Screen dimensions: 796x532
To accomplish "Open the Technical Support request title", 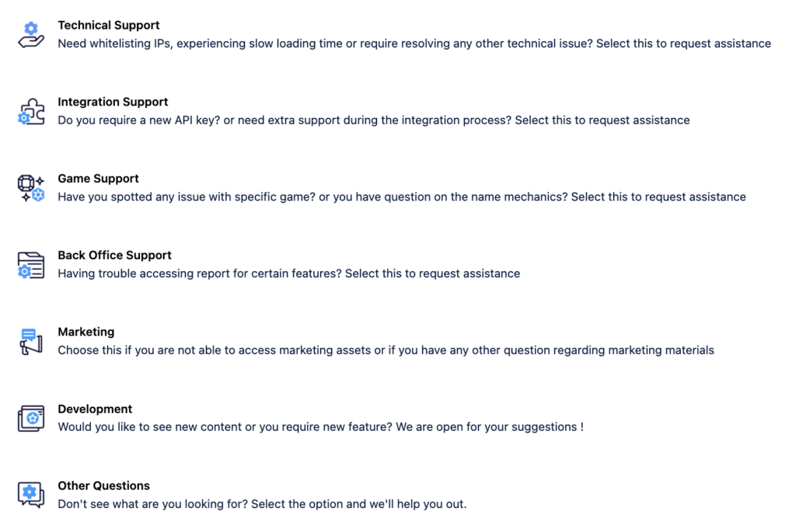I will tap(109, 26).
